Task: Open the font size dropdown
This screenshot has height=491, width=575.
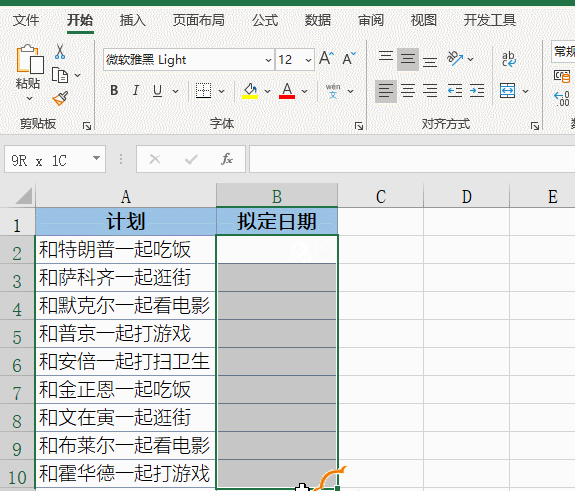Action: click(308, 59)
